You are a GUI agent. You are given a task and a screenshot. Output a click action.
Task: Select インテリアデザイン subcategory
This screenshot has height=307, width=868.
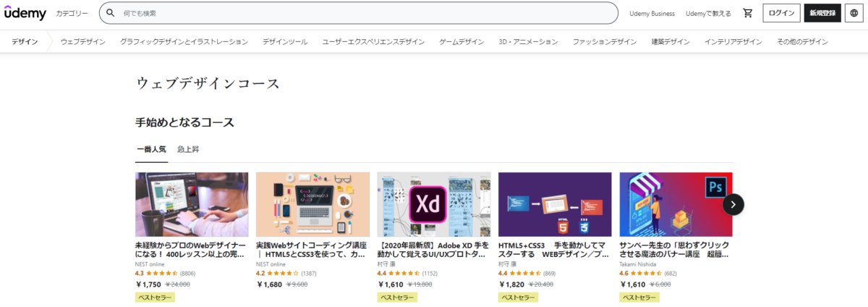(733, 42)
